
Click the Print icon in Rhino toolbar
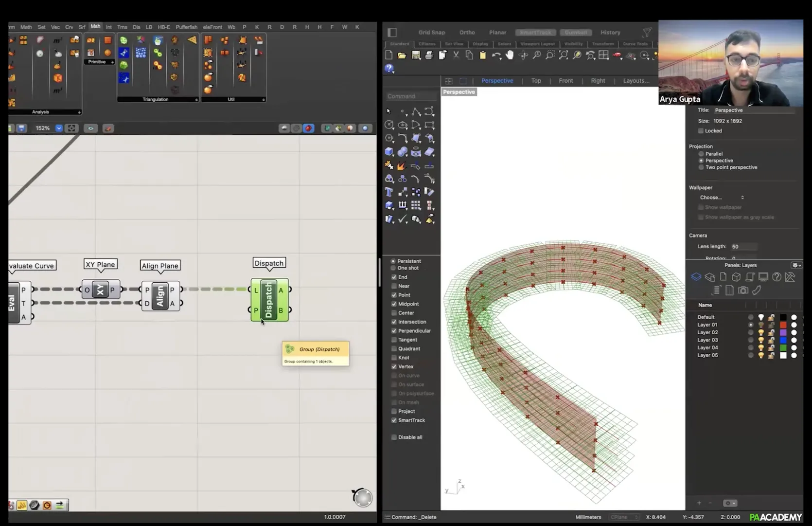[x=429, y=55]
